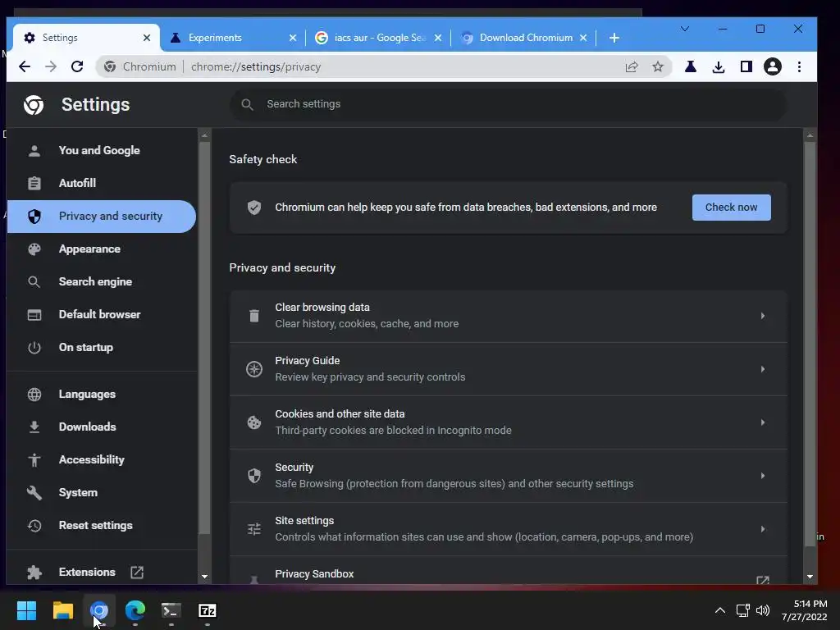
Task: Open Downloads settings in sidebar
Action: click(102, 427)
